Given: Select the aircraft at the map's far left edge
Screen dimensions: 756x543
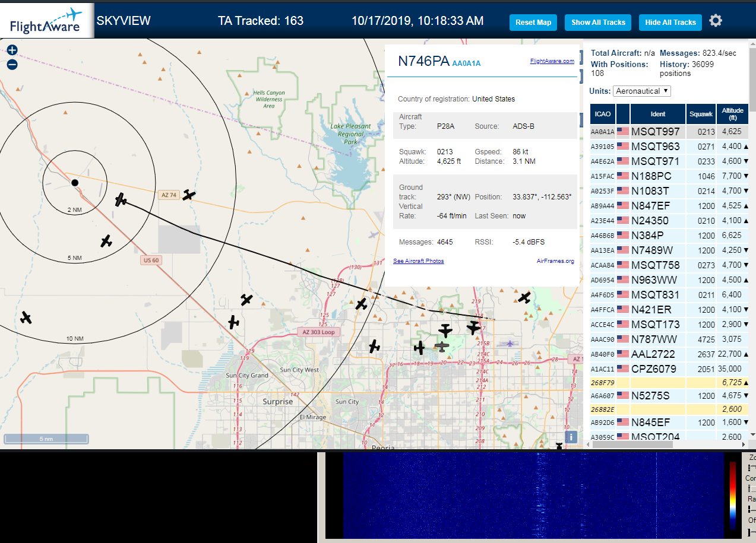Looking at the screenshot, I should pyautogui.click(x=26, y=317).
